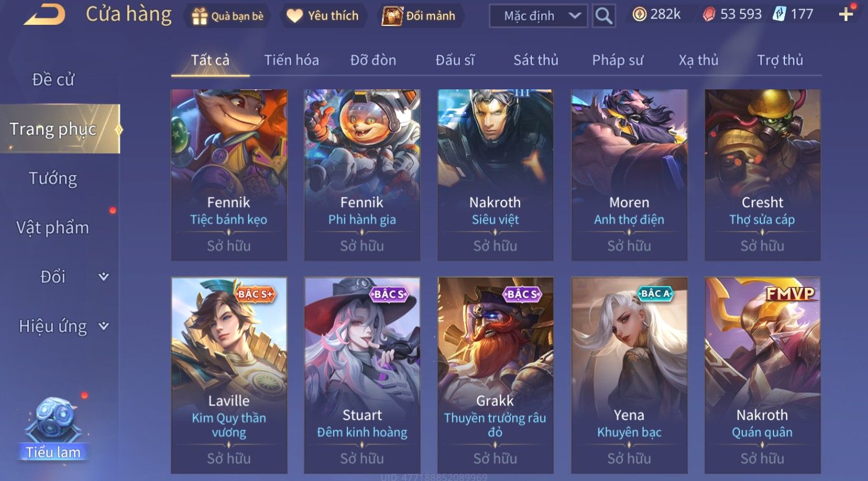The width and height of the screenshot is (868, 481).
Task: Open Nakroth Quán quân FMVP skin card
Action: coord(763,375)
